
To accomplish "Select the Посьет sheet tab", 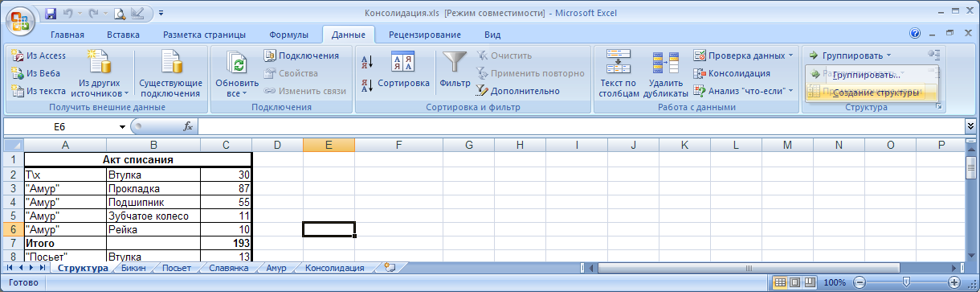I will pos(176,268).
